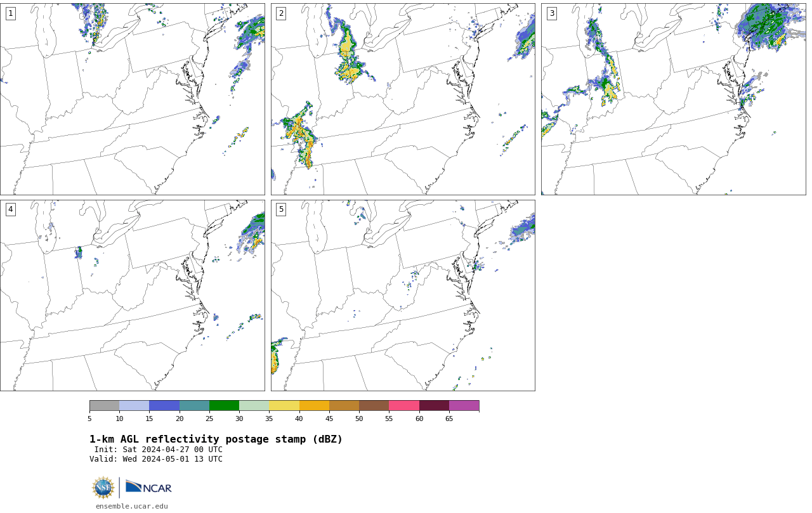This screenshot has width=812, height=513.
Task: Click the colorbar tick label 65
Action: pyautogui.click(x=449, y=419)
